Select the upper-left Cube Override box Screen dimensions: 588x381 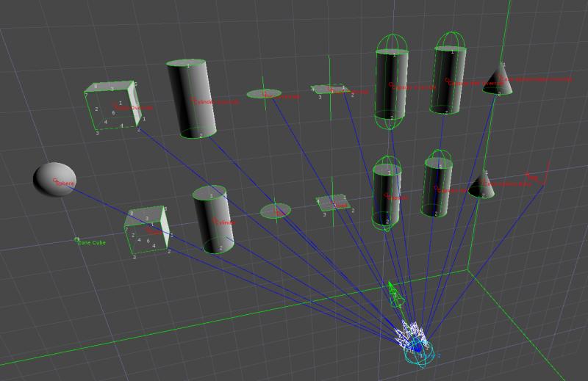coord(112,107)
